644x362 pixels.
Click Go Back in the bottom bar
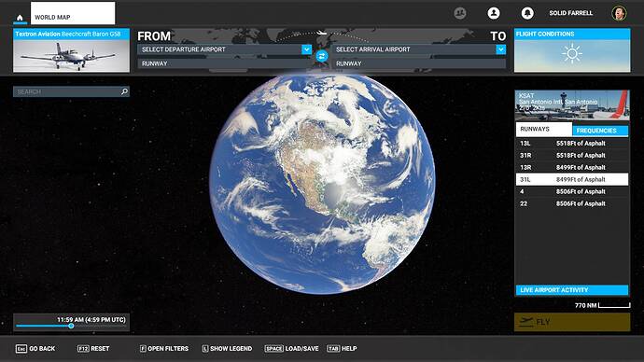click(35, 348)
